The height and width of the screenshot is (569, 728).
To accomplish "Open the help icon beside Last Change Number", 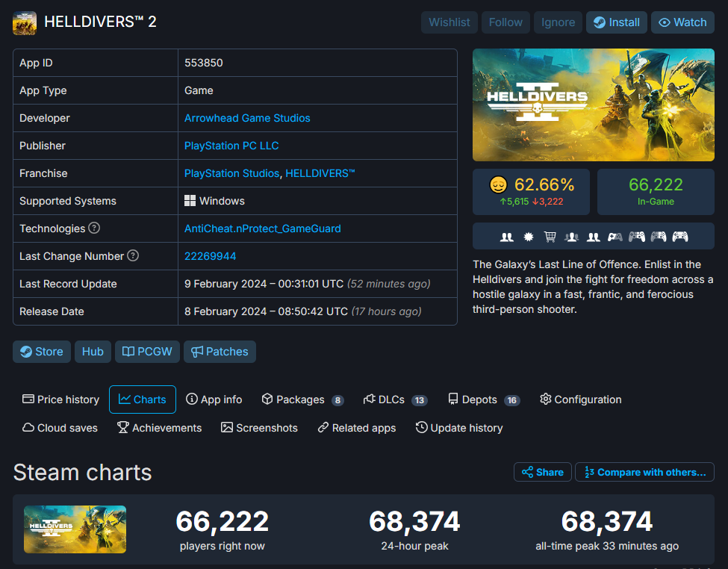I will pyautogui.click(x=133, y=255).
